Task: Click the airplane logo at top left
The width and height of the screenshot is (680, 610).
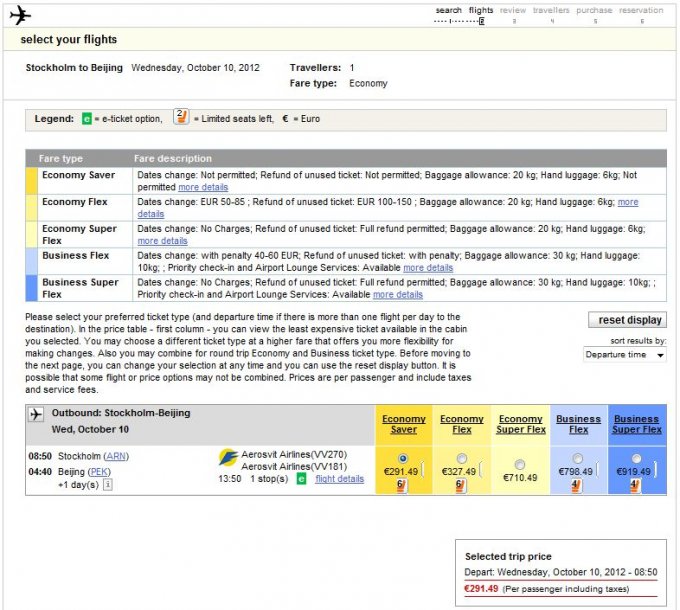Action: [x=20, y=15]
